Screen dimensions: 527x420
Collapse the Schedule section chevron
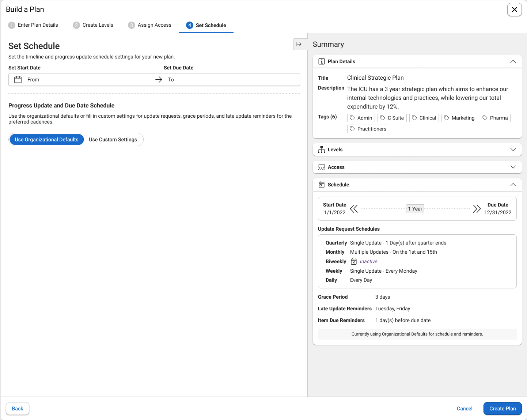click(513, 185)
